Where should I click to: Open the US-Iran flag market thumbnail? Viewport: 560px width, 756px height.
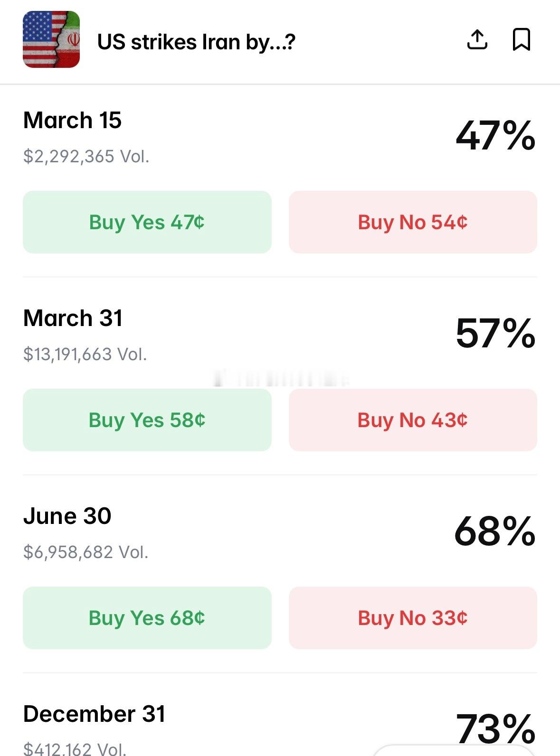tap(51, 40)
